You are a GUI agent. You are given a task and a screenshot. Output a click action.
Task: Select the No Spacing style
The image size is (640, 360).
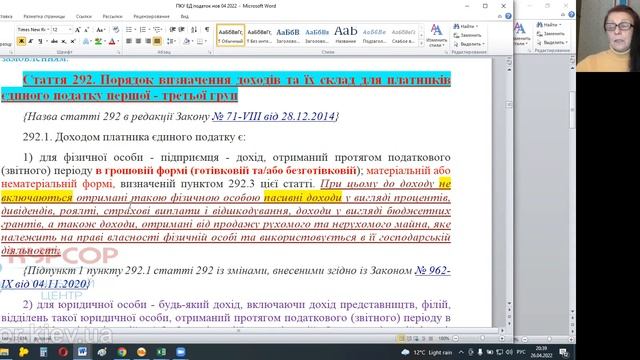[259, 35]
